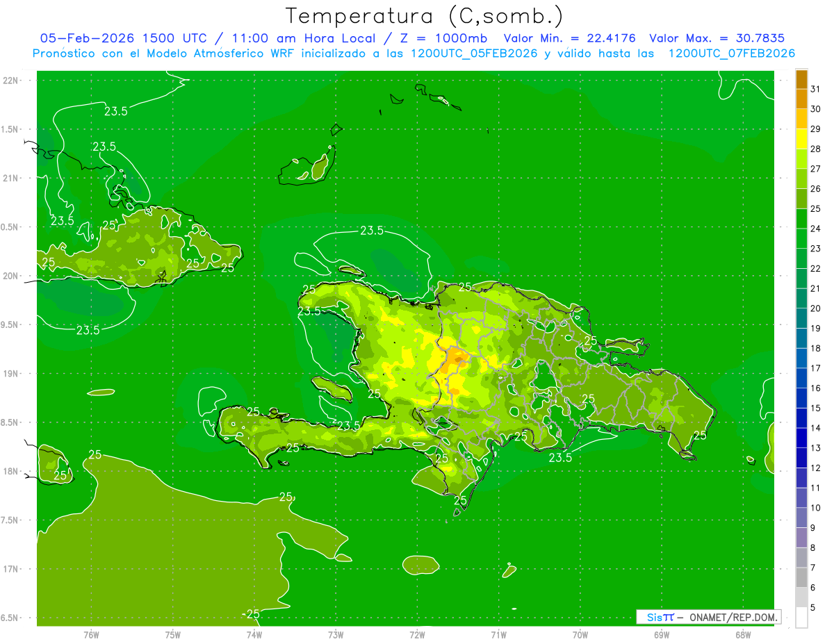This screenshot has height=644, width=834.
Task: Pick the purple swatch between 9 and 10
Action: point(801,518)
